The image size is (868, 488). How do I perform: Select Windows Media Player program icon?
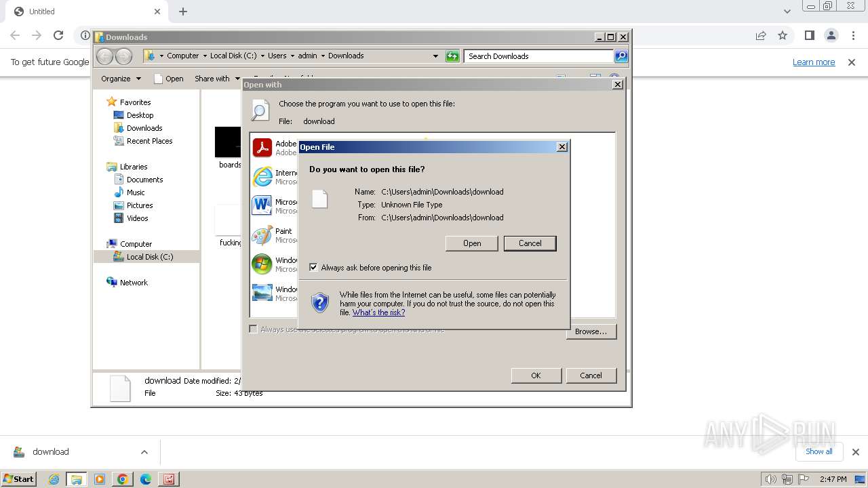click(x=262, y=264)
